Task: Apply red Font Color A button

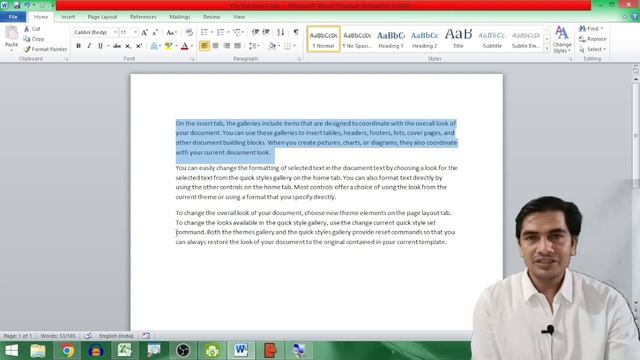Action: coord(184,46)
